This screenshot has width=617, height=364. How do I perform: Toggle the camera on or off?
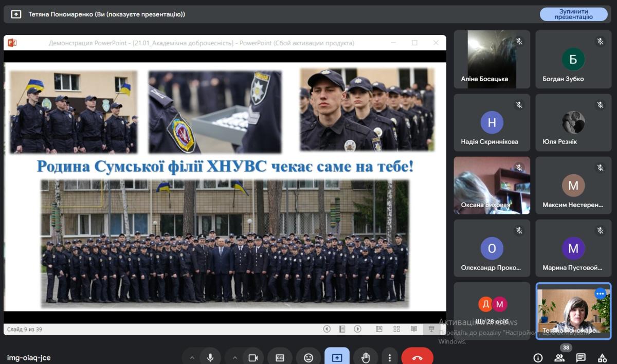click(253, 358)
